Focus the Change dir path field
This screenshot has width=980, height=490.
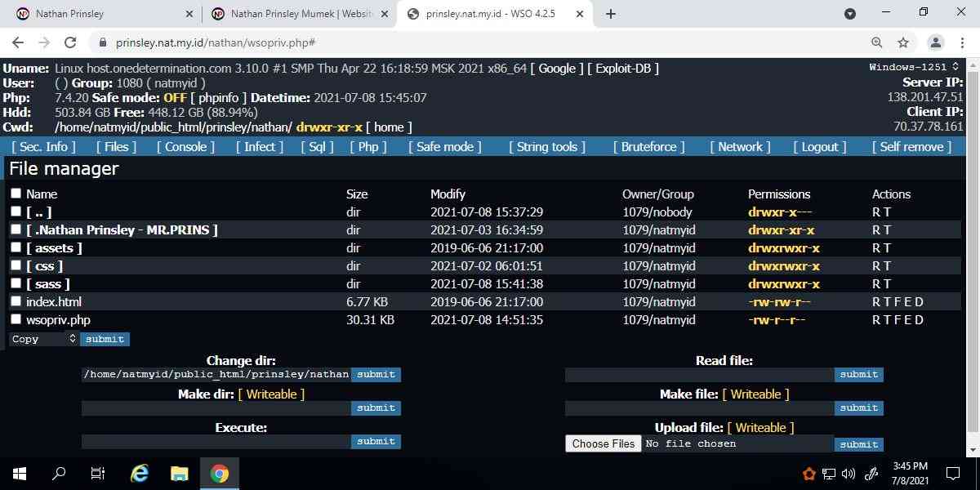(216, 374)
